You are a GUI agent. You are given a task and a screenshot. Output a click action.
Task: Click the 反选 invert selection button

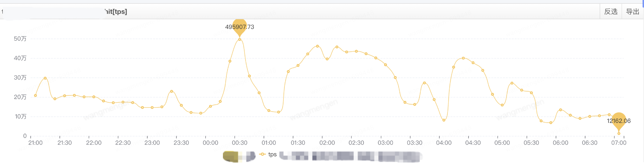coord(611,12)
